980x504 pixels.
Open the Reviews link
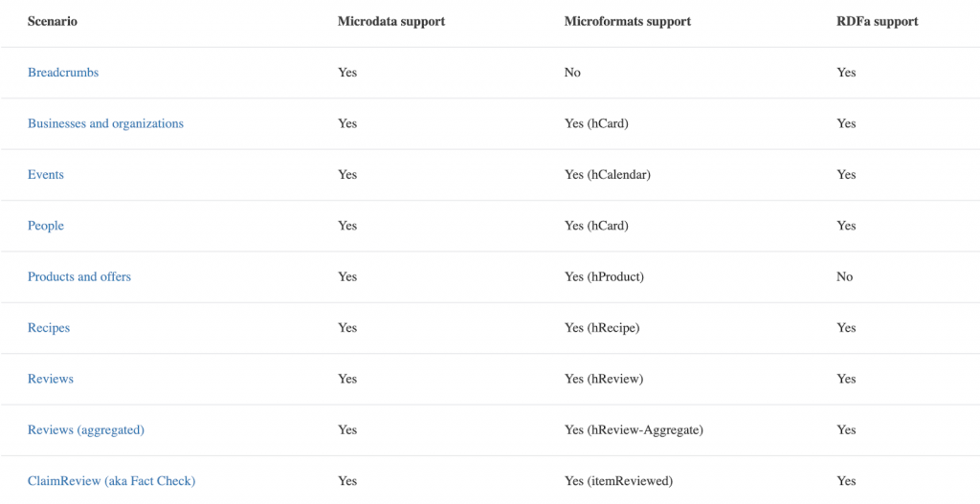(x=51, y=380)
